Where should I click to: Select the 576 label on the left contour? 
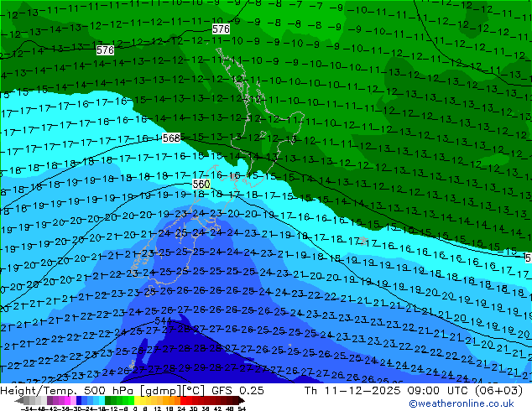tap(105, 50)
